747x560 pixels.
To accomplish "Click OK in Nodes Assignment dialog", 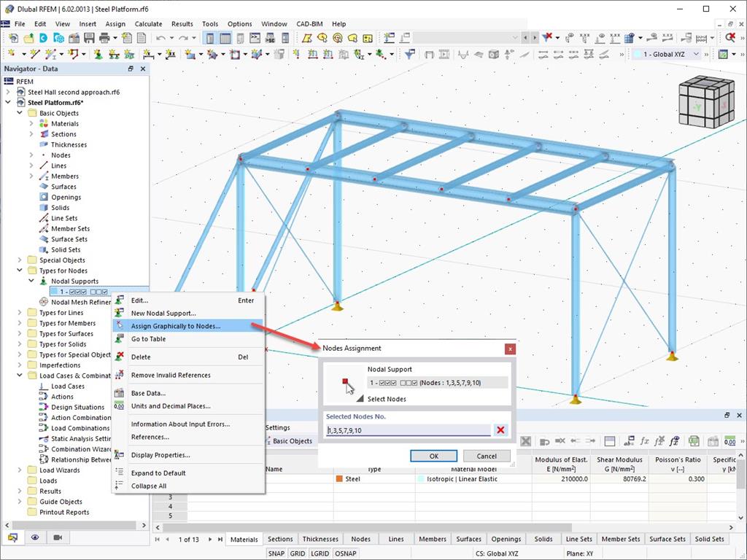I will pyautogui.click(x=433, y=456).
